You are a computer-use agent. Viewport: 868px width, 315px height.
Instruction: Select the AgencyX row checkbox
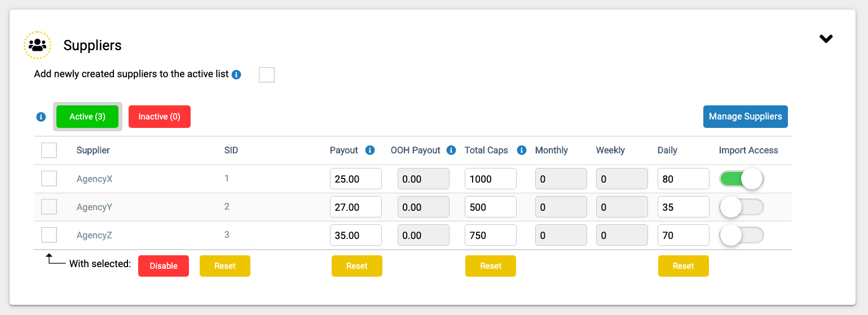pyautogui.click(x=49, y=179)
